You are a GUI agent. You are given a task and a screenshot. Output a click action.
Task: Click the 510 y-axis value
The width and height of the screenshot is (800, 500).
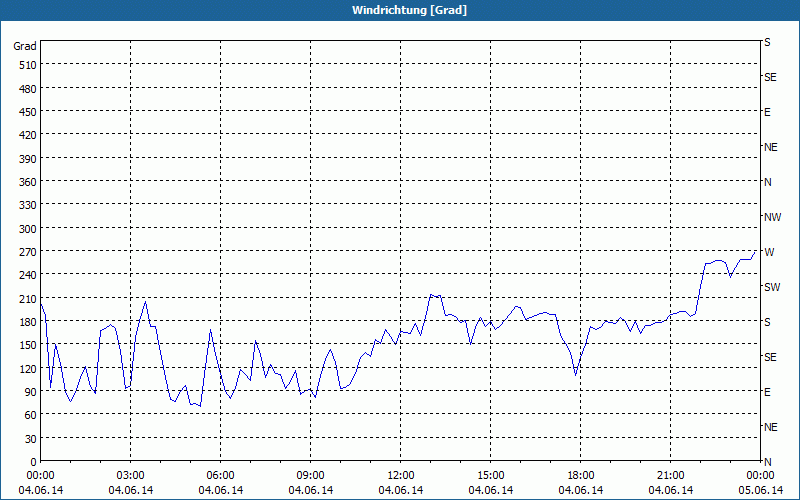pyautogui.click(x=28, y=65)
